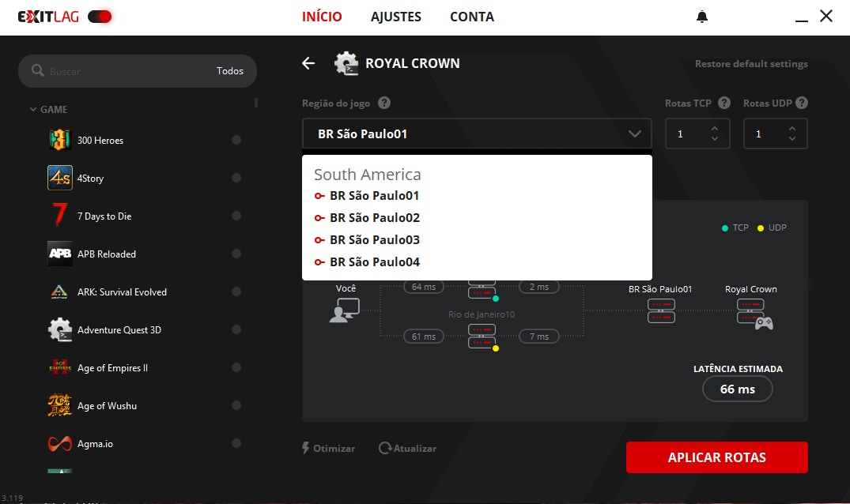Image resolution: width=850 pixels, height=504 pixels.
Task: Toggle the status dot for Age of Wushu
Action: [x=236, y=406]
